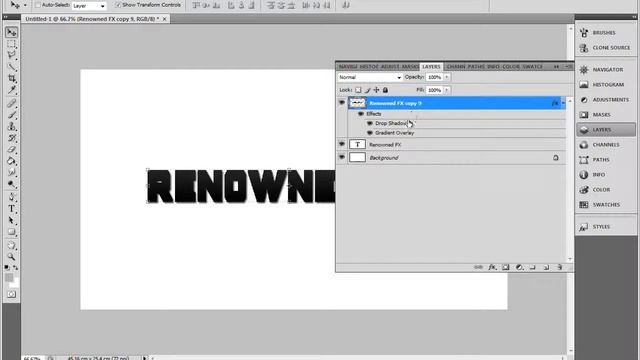Open the Clone Source panel button

(x=606, y=48)
